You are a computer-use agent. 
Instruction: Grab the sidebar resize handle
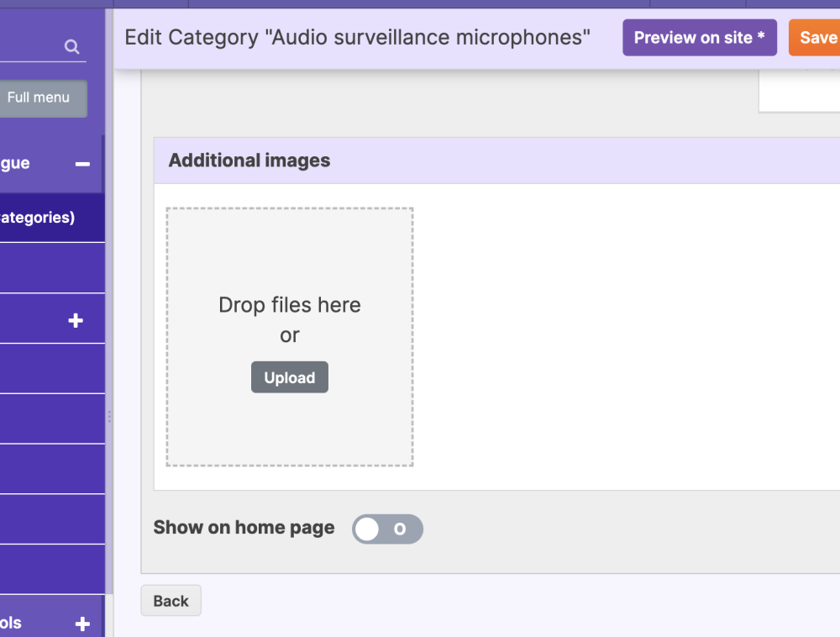pos(109,417)
